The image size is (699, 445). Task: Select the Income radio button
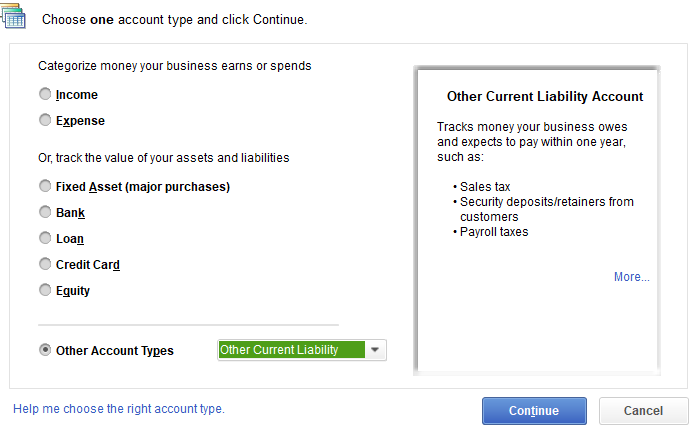click(44, 94)
